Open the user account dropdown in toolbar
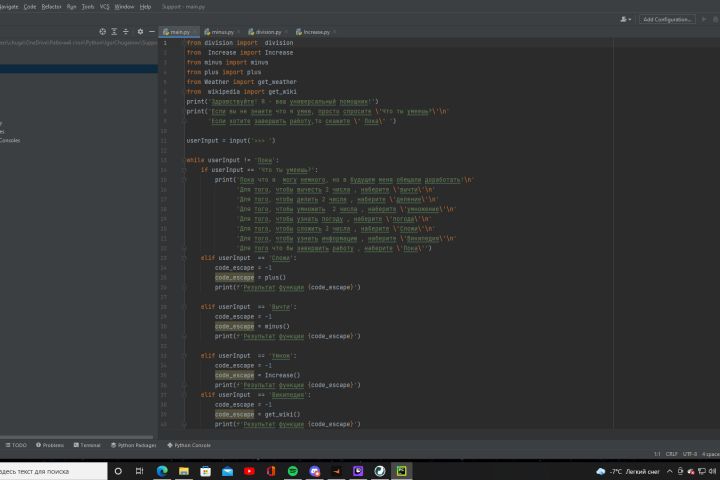The height and width of the screenshot is (480, 720). (x=625, y=19)
